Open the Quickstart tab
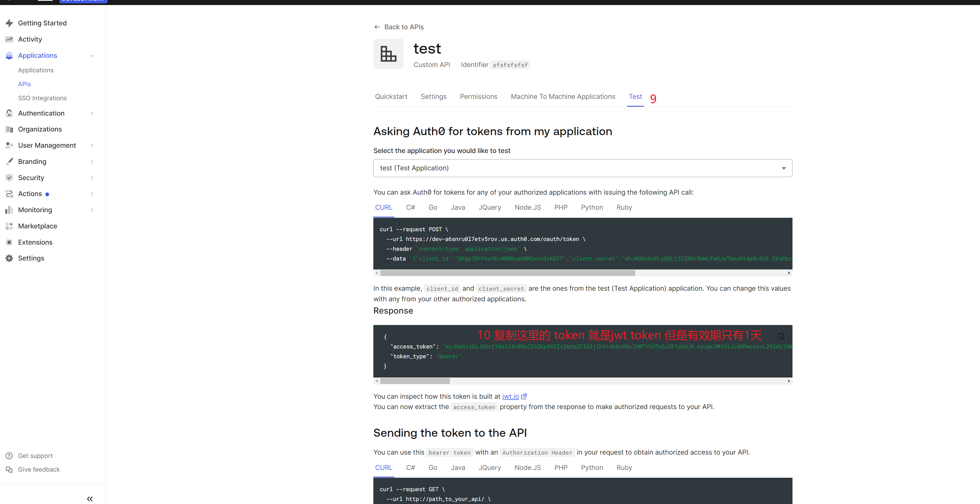 coord(391,97)
